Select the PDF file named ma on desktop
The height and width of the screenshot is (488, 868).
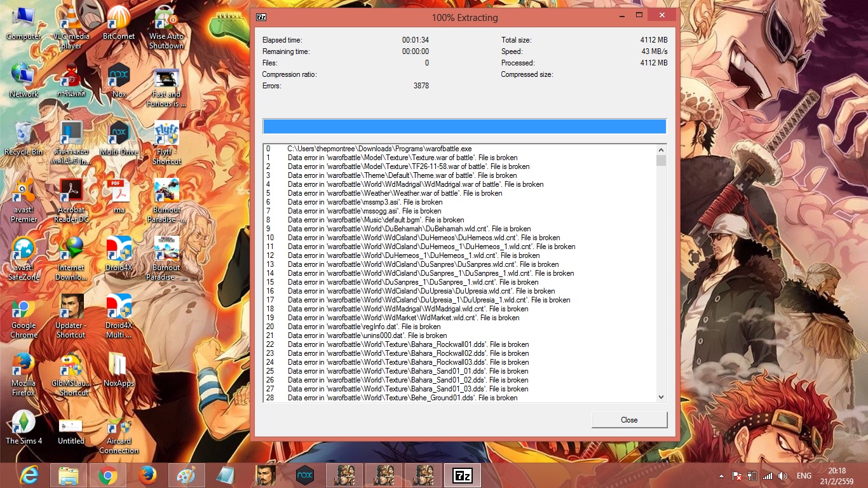click(119, 196)
